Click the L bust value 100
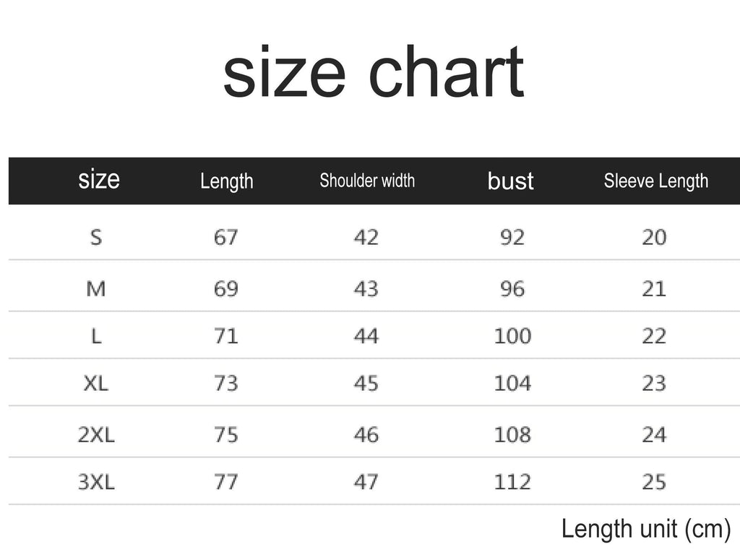This screenshot has width=740, height=560. point(512,336)
